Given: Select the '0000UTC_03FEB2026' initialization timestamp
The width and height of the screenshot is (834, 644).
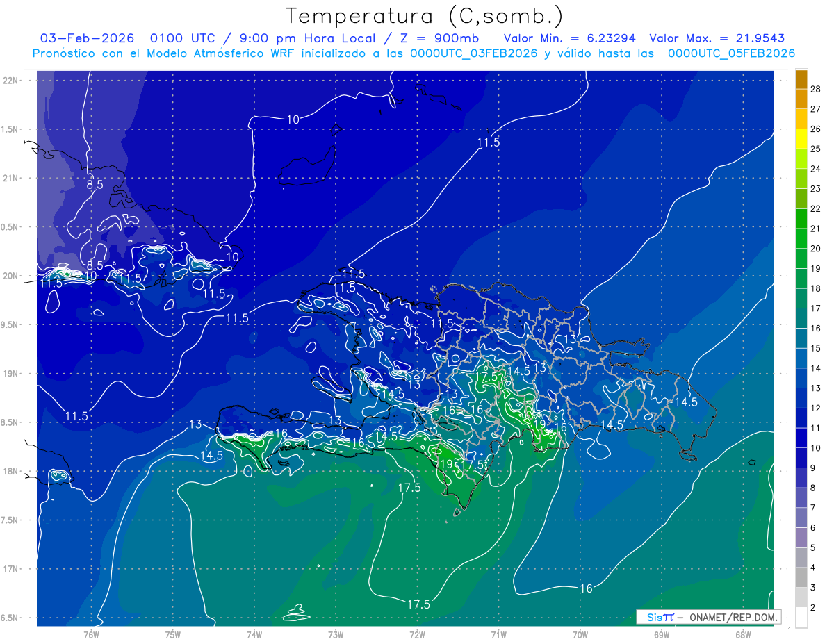Looking at the screenshot, I should (x=474, y=53).
